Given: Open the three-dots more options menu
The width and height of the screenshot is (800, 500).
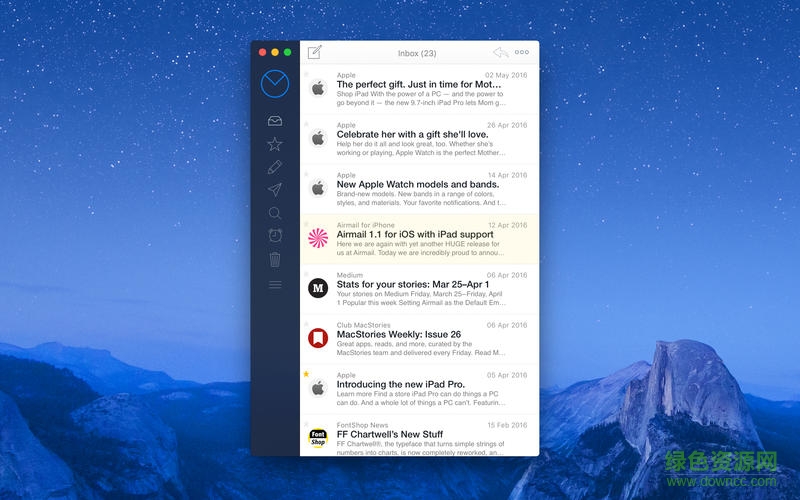Looking at the screenshot, I should click(x=522, y=52).
